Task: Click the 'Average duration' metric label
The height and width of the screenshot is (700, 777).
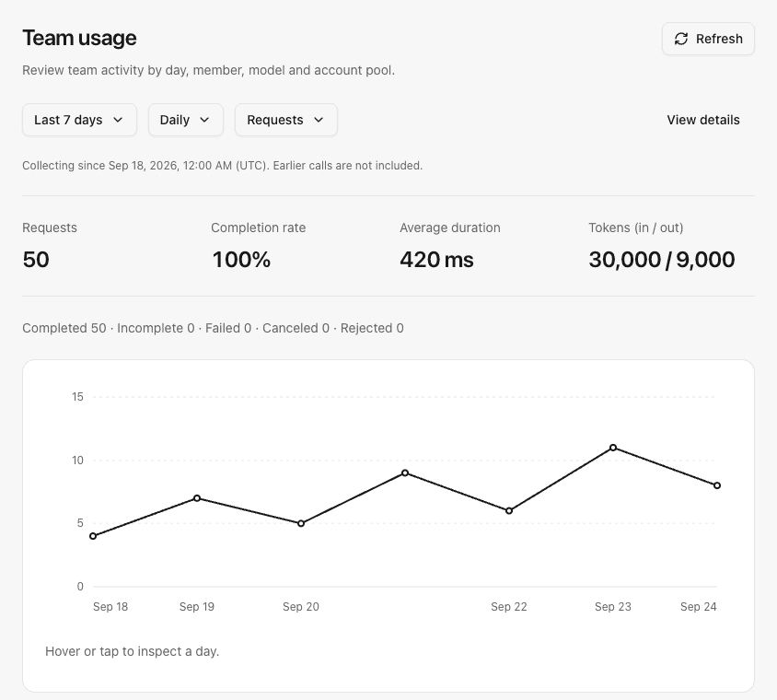Action: pyautogui.click(x=450, y=227)
